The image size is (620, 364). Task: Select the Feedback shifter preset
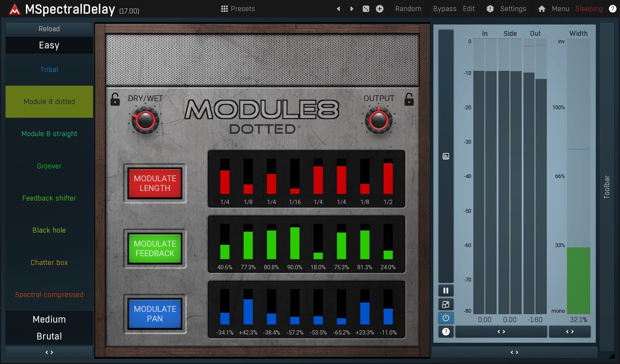click(x=49, y=198)
